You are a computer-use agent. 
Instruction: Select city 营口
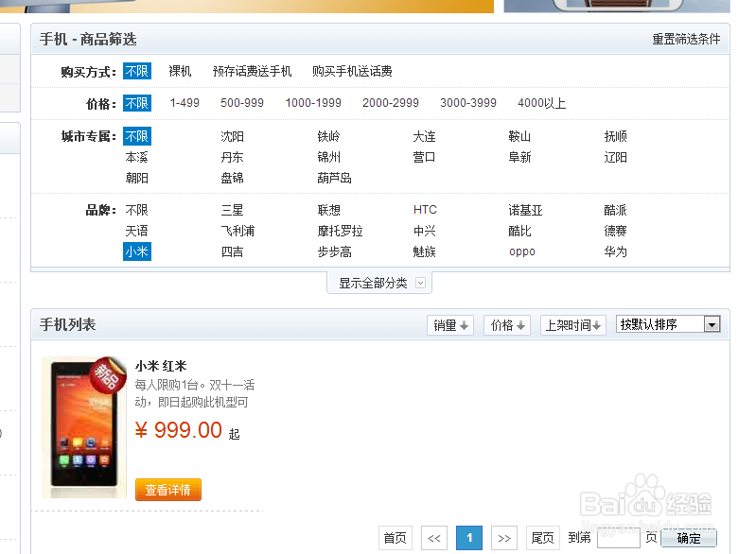click(x=424, y=157)
